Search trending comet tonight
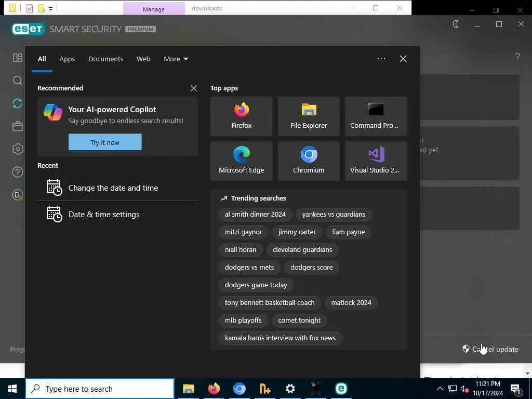This screenshot has width=532, height=399. click(299, 320)
